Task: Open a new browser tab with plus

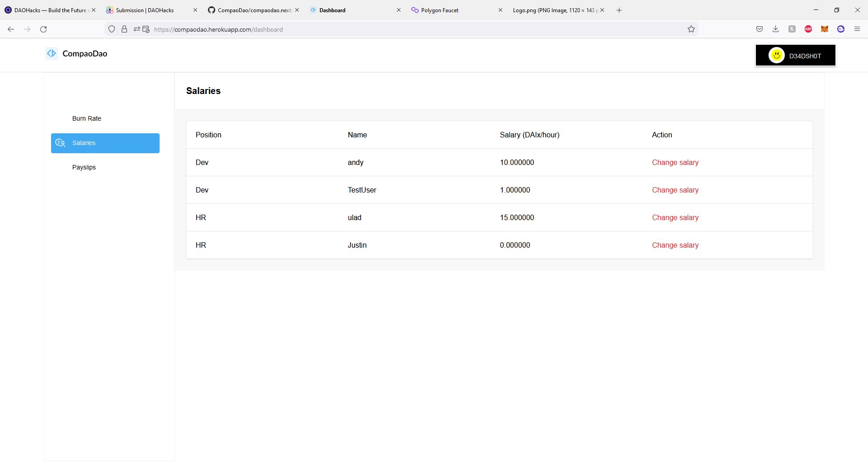Action: (619, 10)
